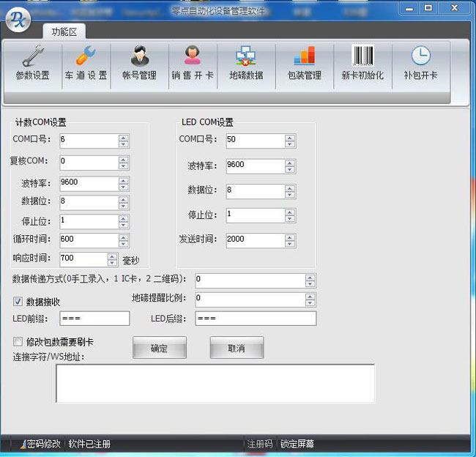Open 补包开卡 clock icon
Image resolution: width=476 pixels, height=457 pixels.
pyautogui.click(x=420, y=57)
